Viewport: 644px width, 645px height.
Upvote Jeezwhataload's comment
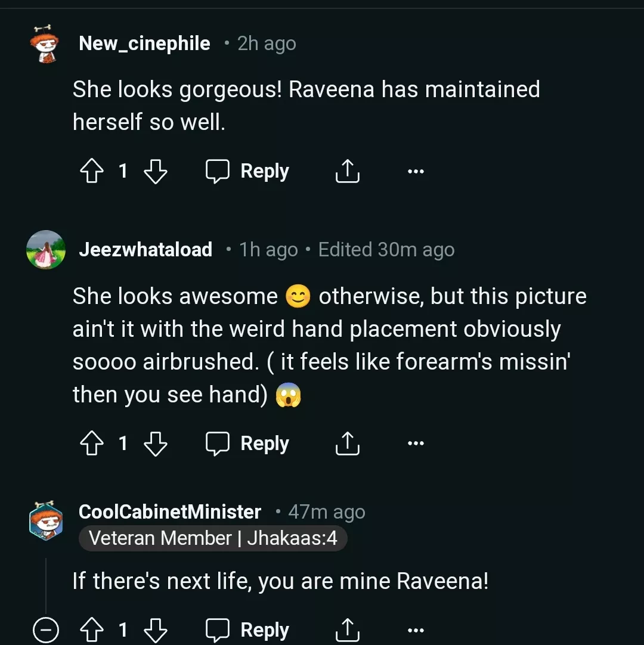point(91,443)
